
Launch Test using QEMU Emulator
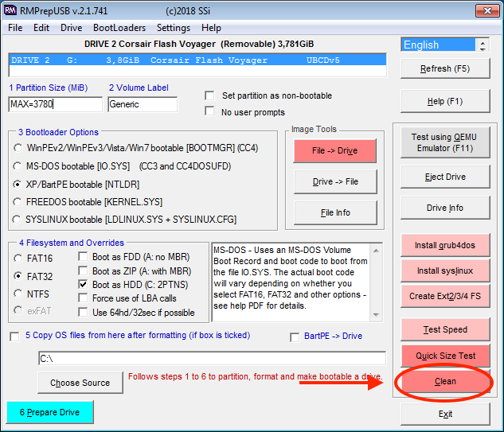(x=445, y=142)
